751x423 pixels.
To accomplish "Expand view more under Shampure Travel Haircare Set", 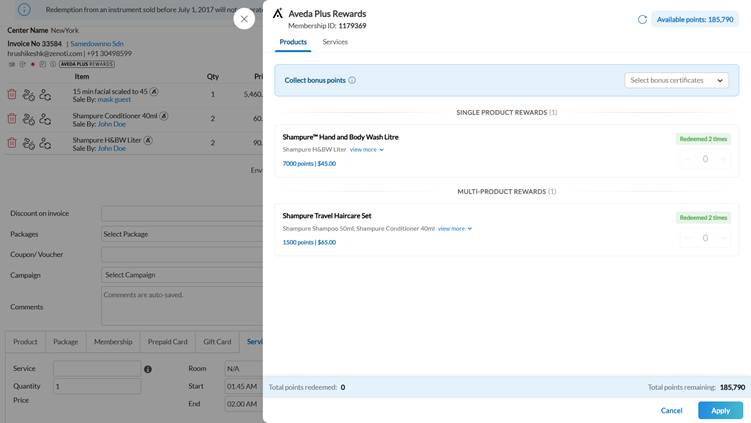I will point(455,229).
